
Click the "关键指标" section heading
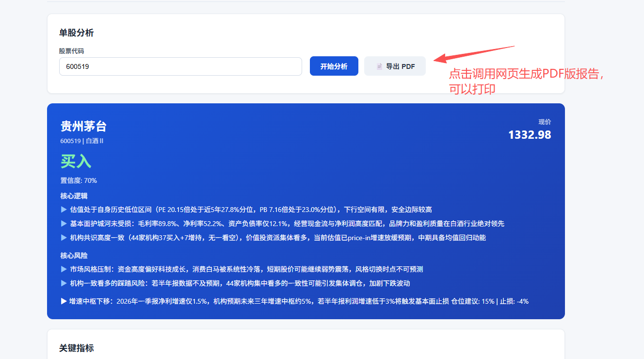pyautogui.click(x=77, y=348)
